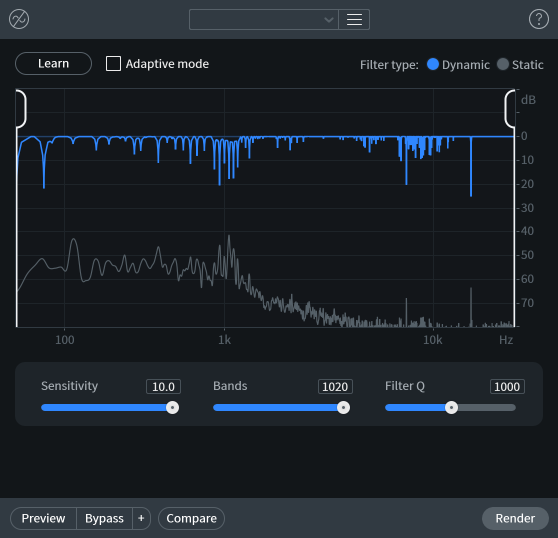Enable the Adaptive mode checkbox
Image resolution: width=558 pixels, height=538 pixels.
click(x=113, y=64)
